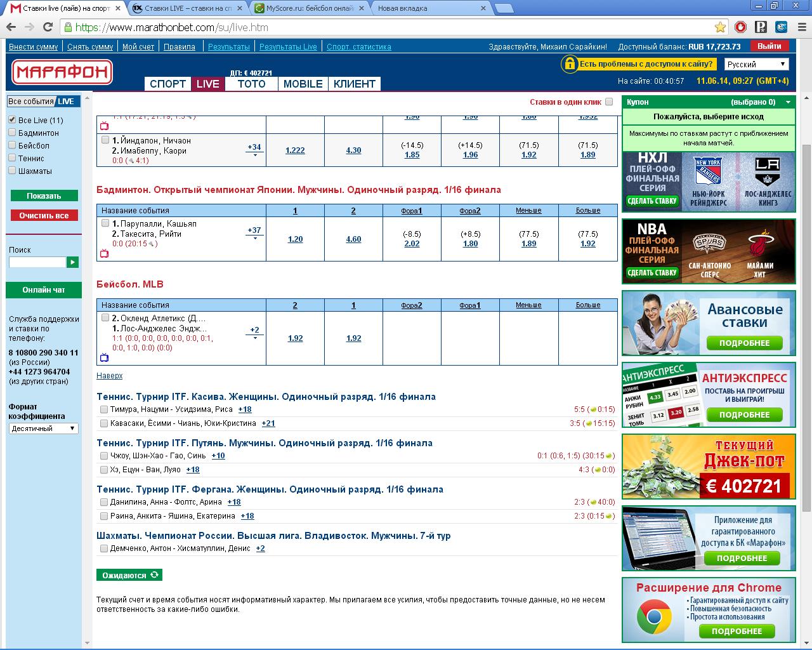Open the НХЛ плей-офф banner
The height and width of the screenshot is (650, 812).
709,182
